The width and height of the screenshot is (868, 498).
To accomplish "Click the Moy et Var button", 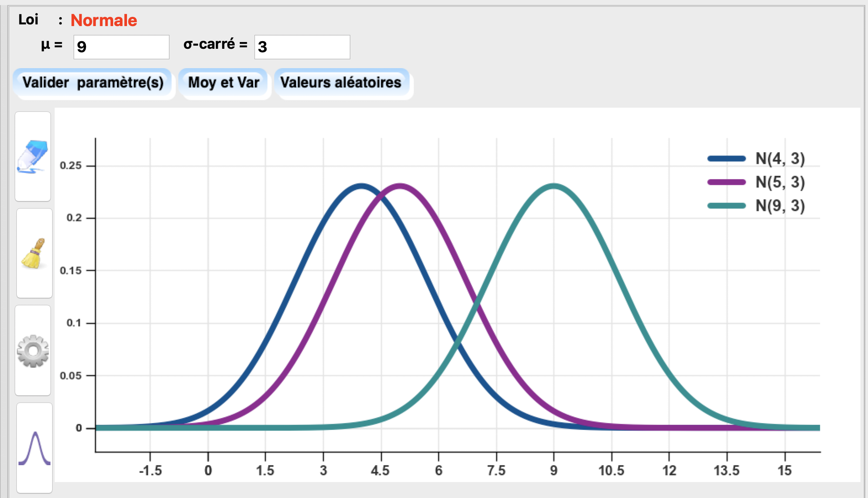I will tap(224, 82).
